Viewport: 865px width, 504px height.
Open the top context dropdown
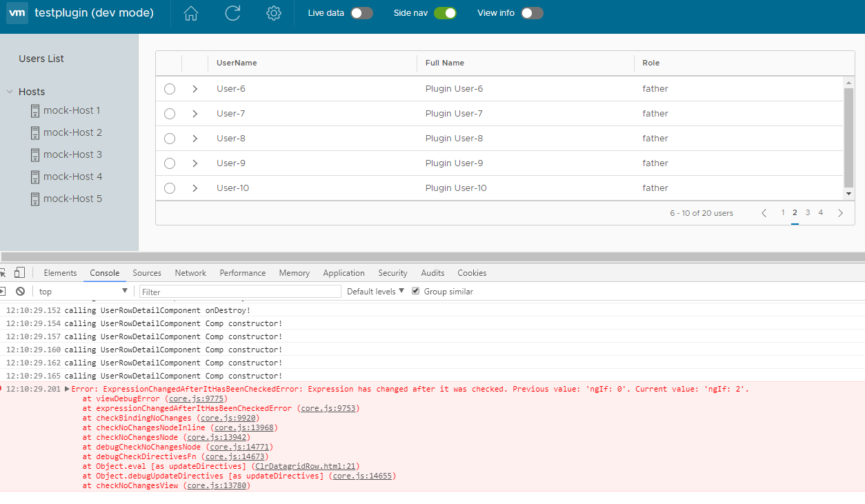click(82, 292)
